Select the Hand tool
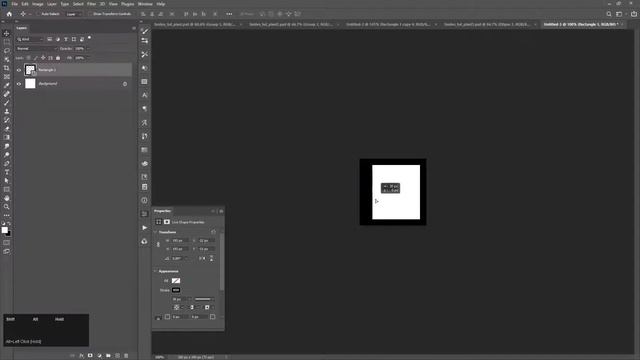The height and width of the screenshot is (360, 640). pos(7,198)
